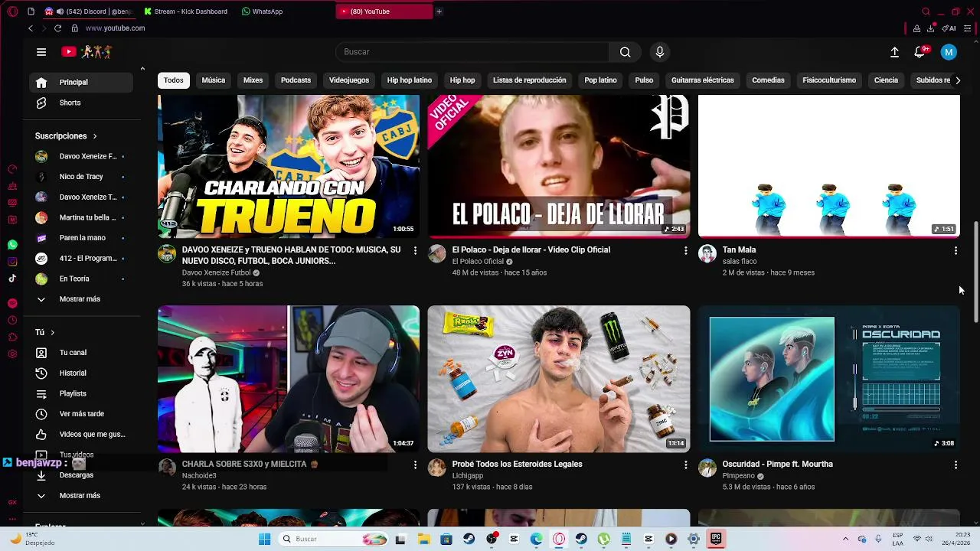
Task: Open browser downloads icon
Action: tap(931, 28)
